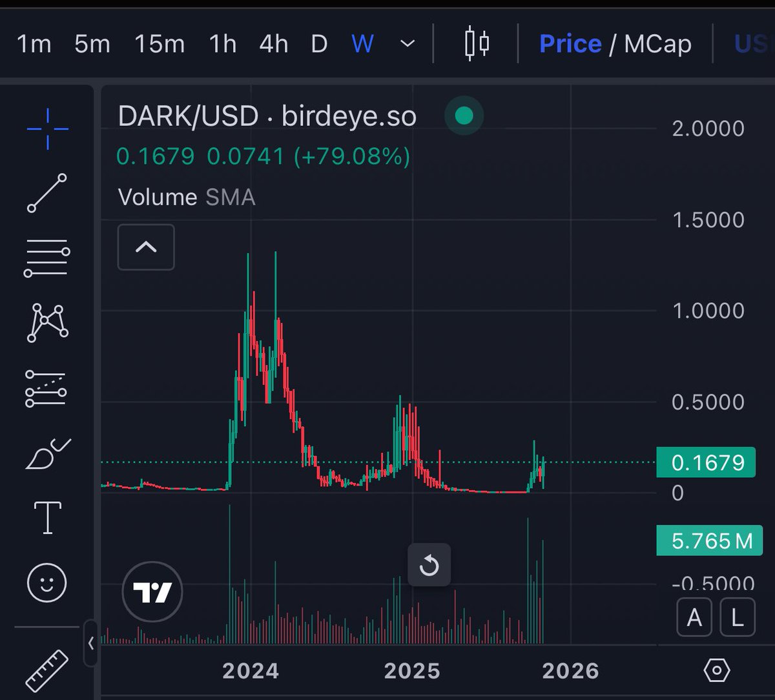Select the ruler measure tool
This screenshot has width=775, height=700.
[46, 670]
